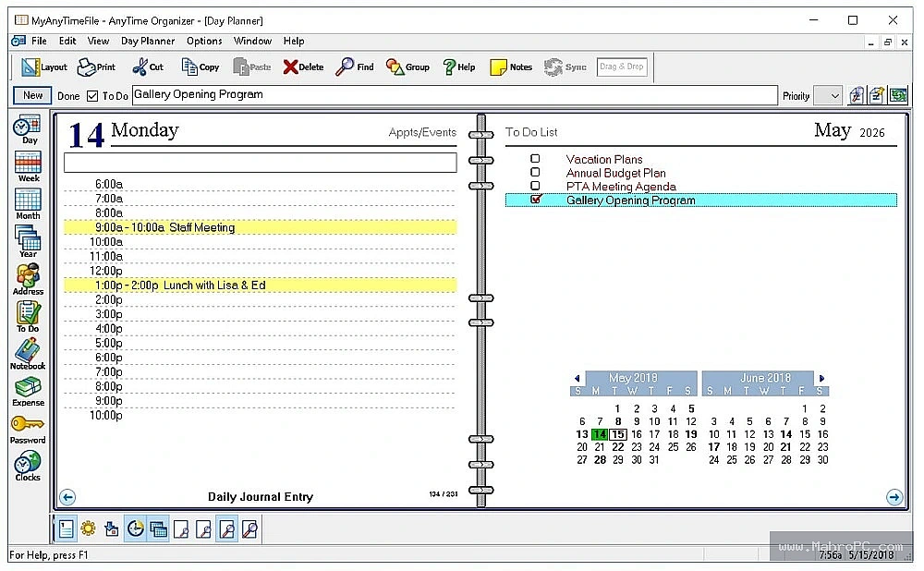Screen dimensions: 924x571
Task: Select May 28 in the mini calendar
Action: pyautogui.click(x=600, y=459)
